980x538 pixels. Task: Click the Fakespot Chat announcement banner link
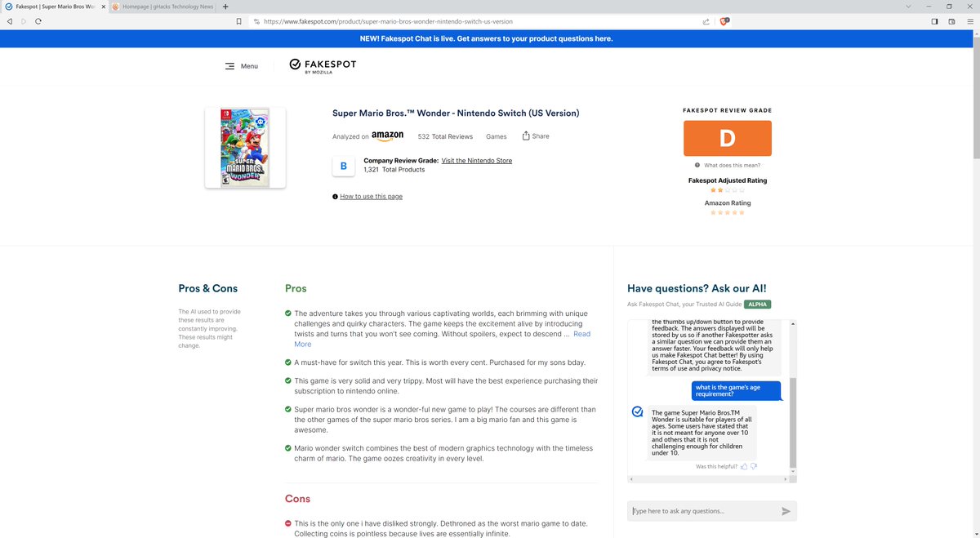pyautogui.click(x=490, y=38)
